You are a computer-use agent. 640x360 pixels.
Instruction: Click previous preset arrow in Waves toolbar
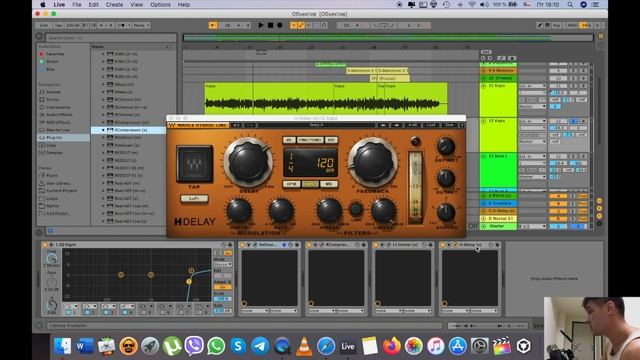383,125
